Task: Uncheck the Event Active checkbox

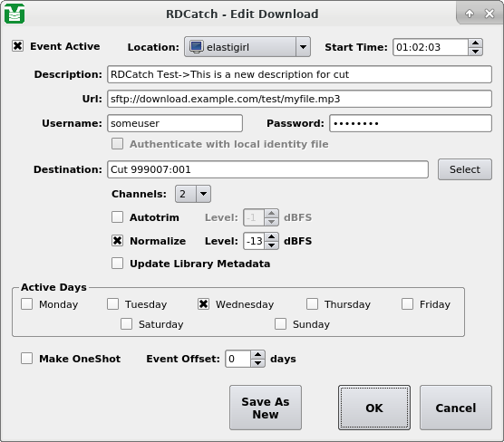Action: click(18, 46)
